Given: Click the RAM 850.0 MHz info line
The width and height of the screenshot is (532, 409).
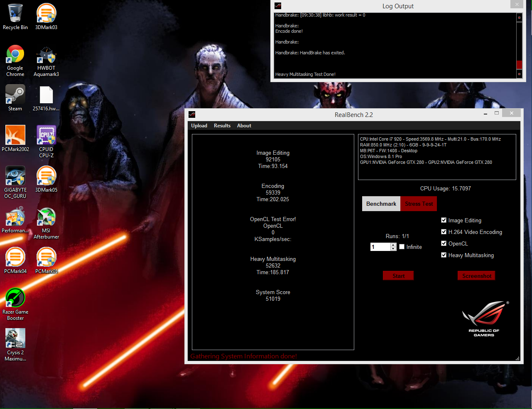Looking at the screenshot, I should coord(403,145).
